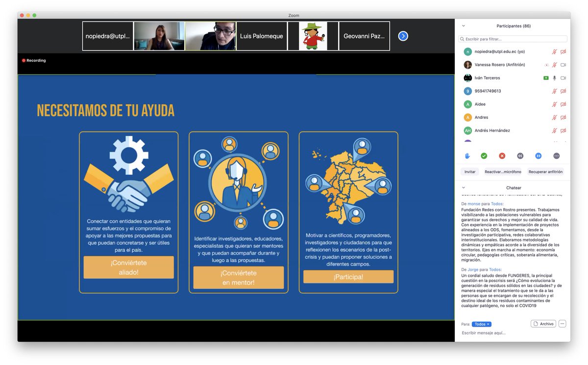Image resolution: width=588 pixels, height=365 pixels.
Task: Select participant Iván Terceros in list
Action: pyautogui.click(x=513, y=78)
